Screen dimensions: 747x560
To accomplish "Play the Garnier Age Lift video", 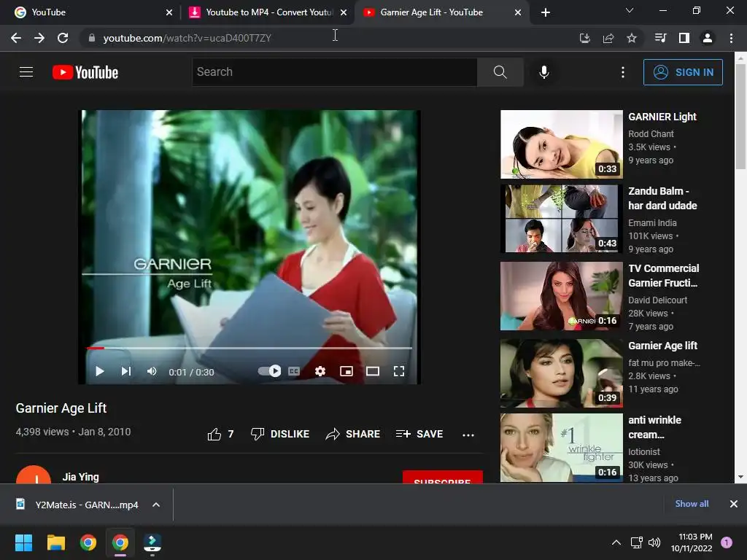I will (99, 371).
